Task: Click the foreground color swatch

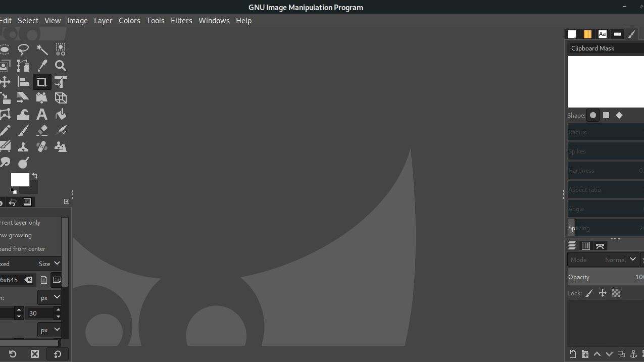Action: click(x=20, y=180)
